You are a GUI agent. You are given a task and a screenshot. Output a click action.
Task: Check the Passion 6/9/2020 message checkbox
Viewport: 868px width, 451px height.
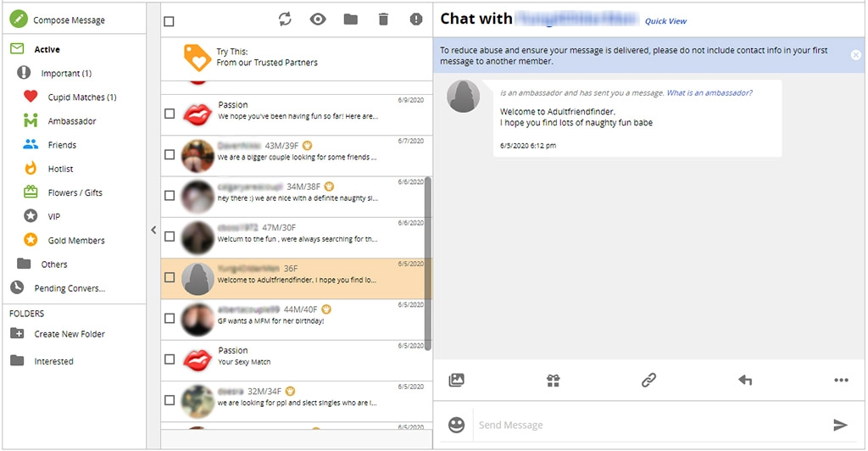[170, 114]
